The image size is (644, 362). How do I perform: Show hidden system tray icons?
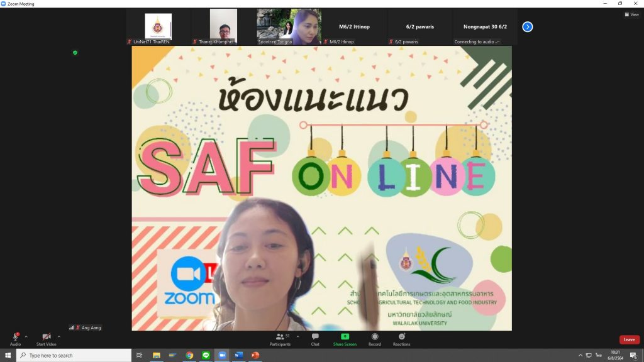coord(580,355)
